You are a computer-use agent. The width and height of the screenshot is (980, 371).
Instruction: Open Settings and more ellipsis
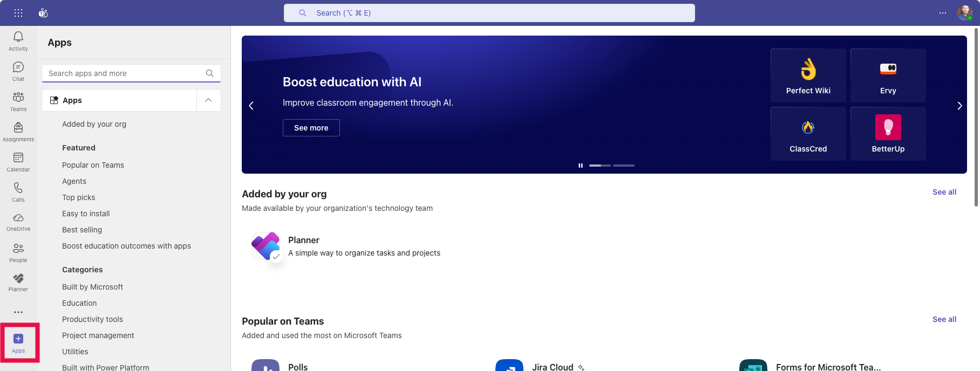[x=943, y=13]
